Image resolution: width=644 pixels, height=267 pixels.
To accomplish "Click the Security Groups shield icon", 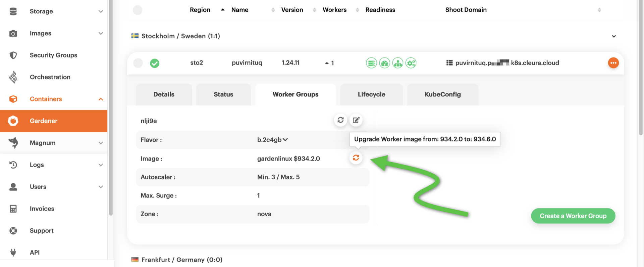I will [x=13, y=55].
